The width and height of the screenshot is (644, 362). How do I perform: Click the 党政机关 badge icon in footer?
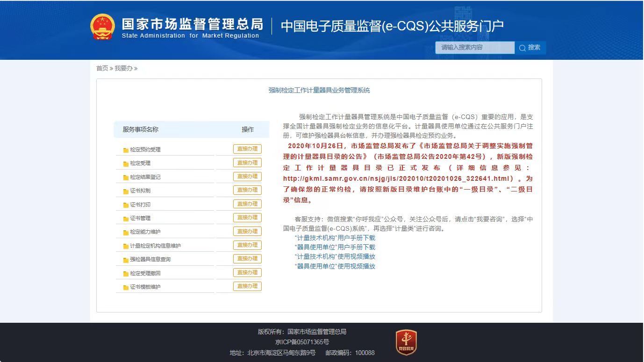(x=406, y=342)
